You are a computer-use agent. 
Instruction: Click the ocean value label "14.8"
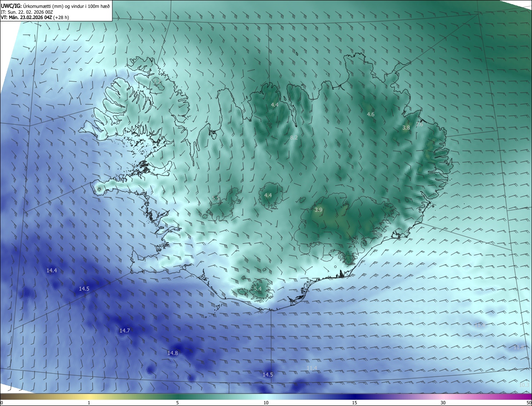click(172, 353)
